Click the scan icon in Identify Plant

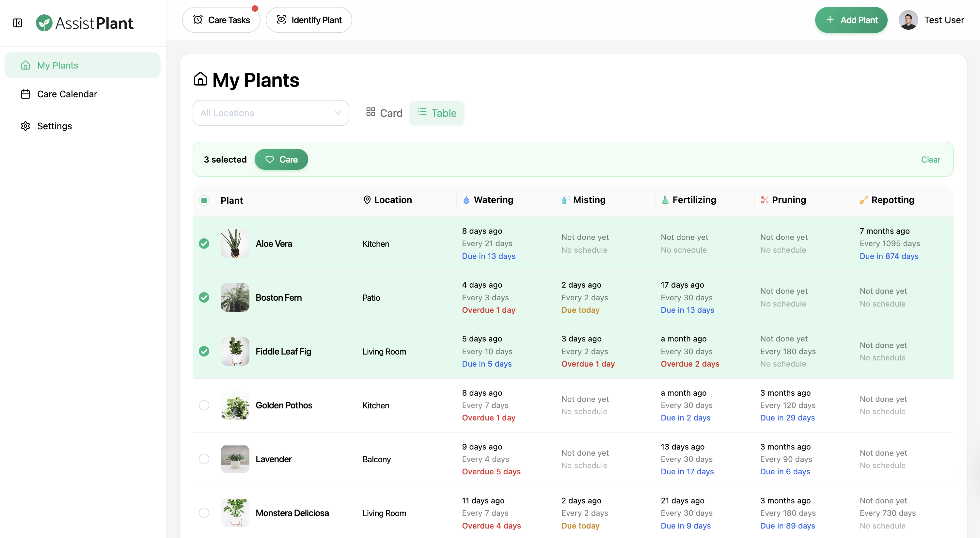pyautogui.click(x=281, y=20)
